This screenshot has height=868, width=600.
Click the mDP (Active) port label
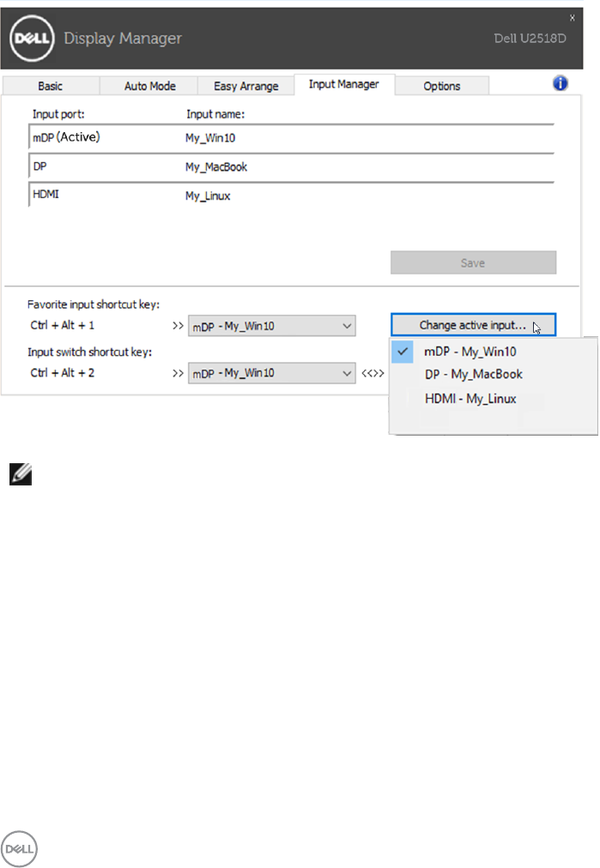(66, 137)
